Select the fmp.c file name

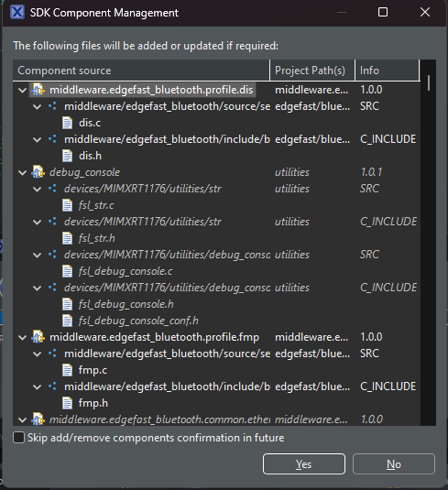click(x=93, y=370)
